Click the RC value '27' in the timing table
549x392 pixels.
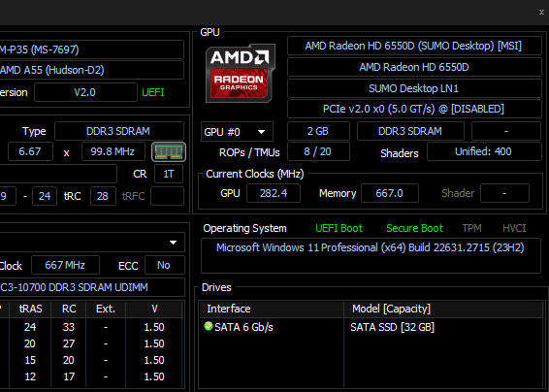tap(69, 343)
